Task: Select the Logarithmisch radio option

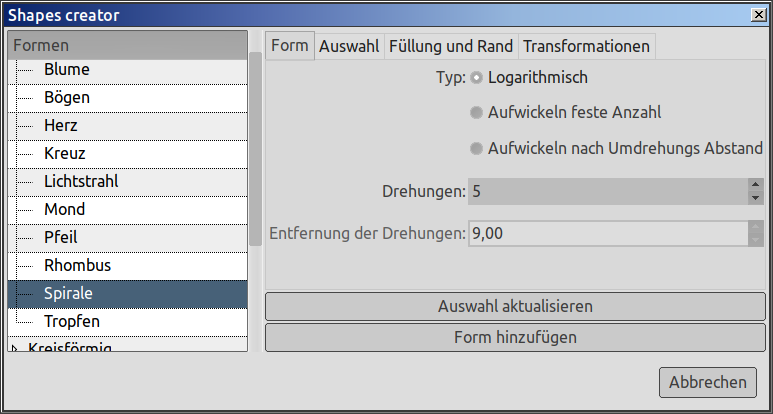Action: pos(477,78)
